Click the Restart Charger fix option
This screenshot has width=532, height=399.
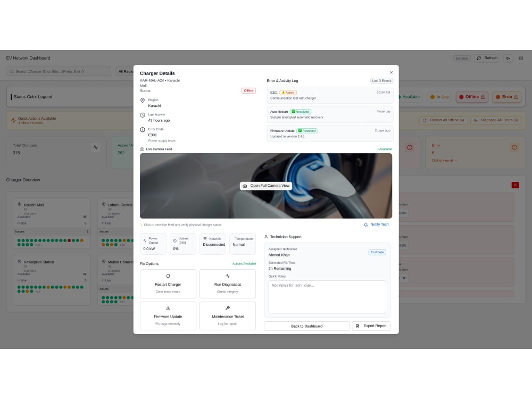pos(168,284)
